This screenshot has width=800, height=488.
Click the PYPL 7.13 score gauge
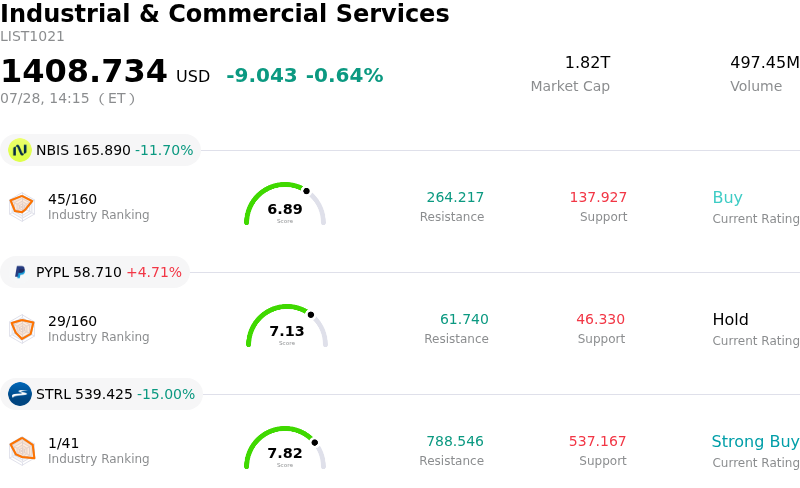tap(287, 326)
